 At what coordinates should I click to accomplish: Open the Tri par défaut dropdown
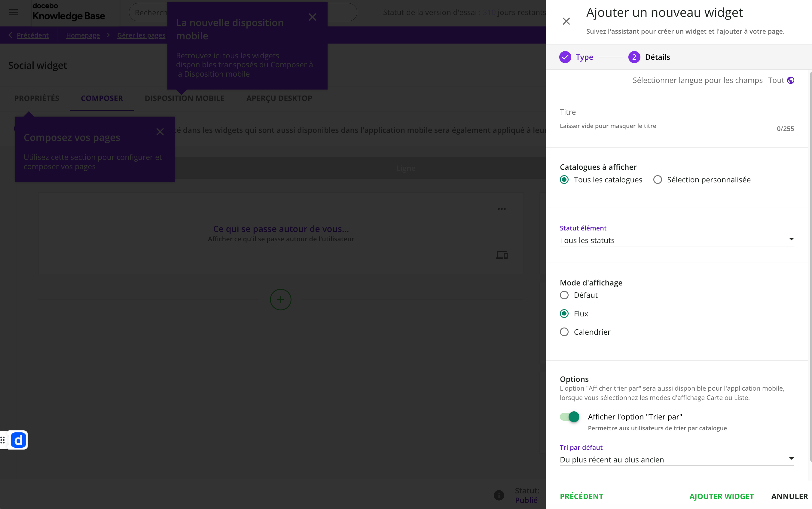(x=677, y=459)
